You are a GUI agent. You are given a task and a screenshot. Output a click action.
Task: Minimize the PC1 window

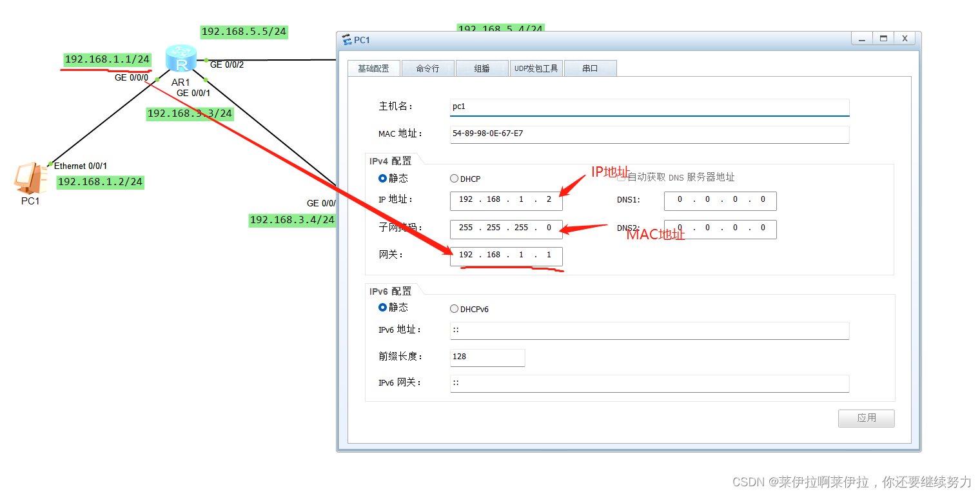click(x=861, y=39)
